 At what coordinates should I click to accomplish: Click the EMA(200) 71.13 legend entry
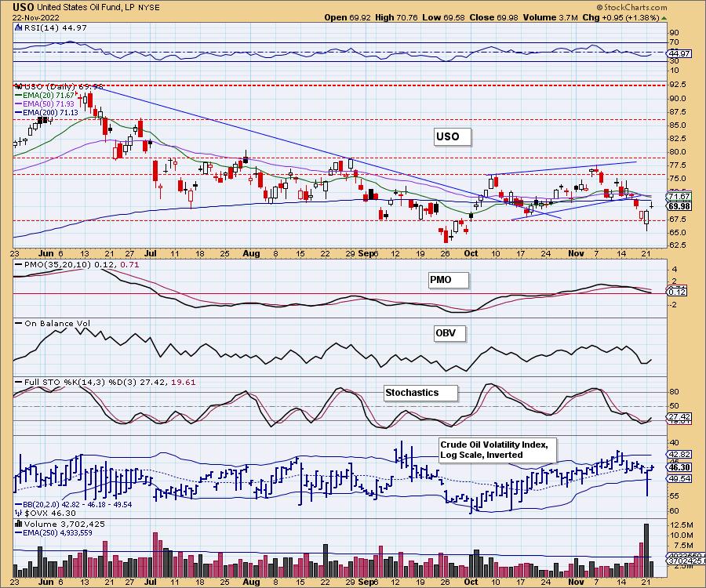point(46,112)
